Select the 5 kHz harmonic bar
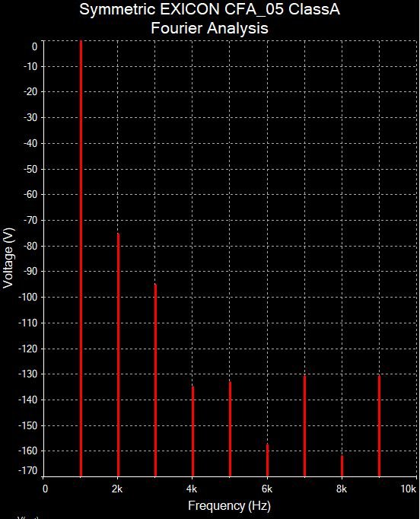 point(230,429)
